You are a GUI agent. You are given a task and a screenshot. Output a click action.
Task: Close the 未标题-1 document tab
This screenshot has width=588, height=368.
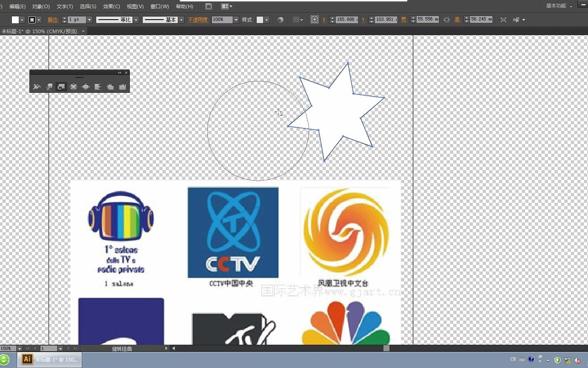[83, 31]
